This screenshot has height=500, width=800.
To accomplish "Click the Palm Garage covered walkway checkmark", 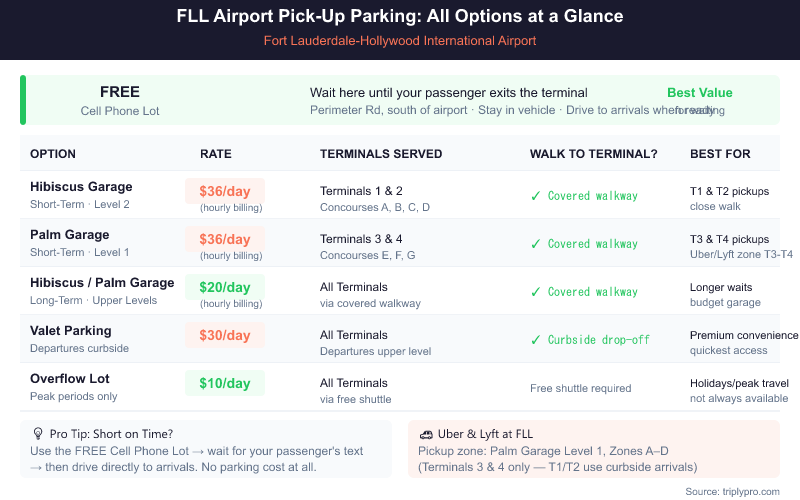I will (x=536, y=243).
